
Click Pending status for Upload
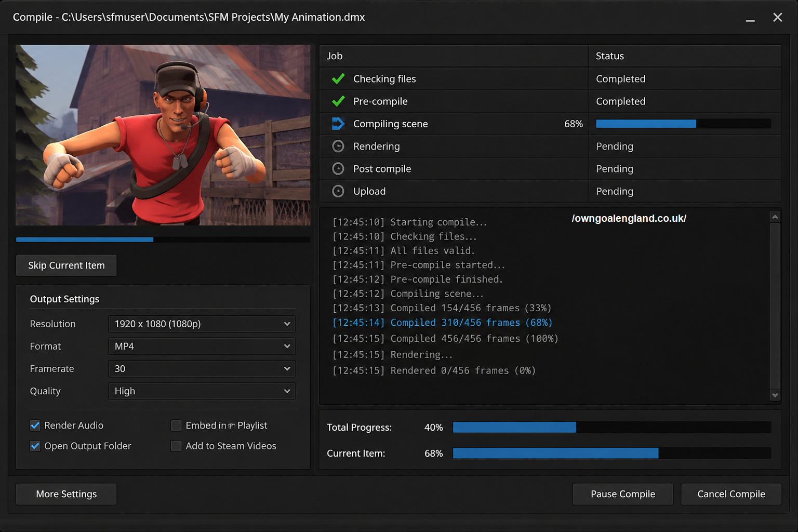[x=615, y=191]
